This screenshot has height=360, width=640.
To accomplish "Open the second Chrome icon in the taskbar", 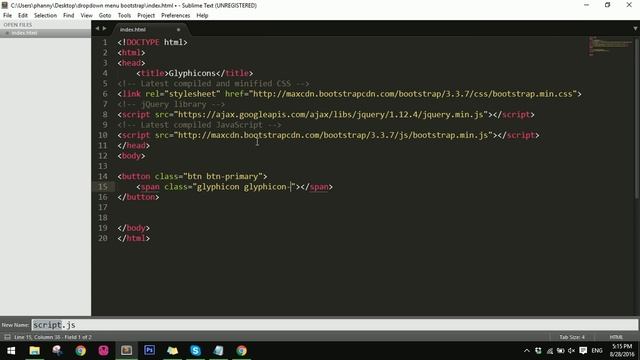I will point(242,351).
